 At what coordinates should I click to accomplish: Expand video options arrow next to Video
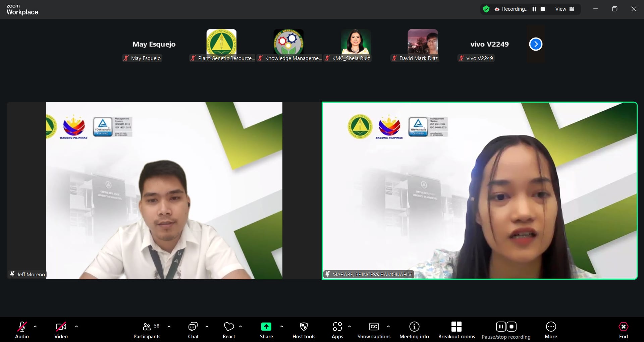pyautogui.click(x=76, y=327)
